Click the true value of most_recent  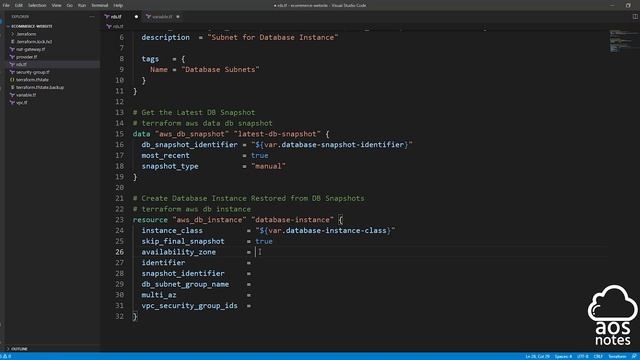pyautogui.click(x=260, y=156)
